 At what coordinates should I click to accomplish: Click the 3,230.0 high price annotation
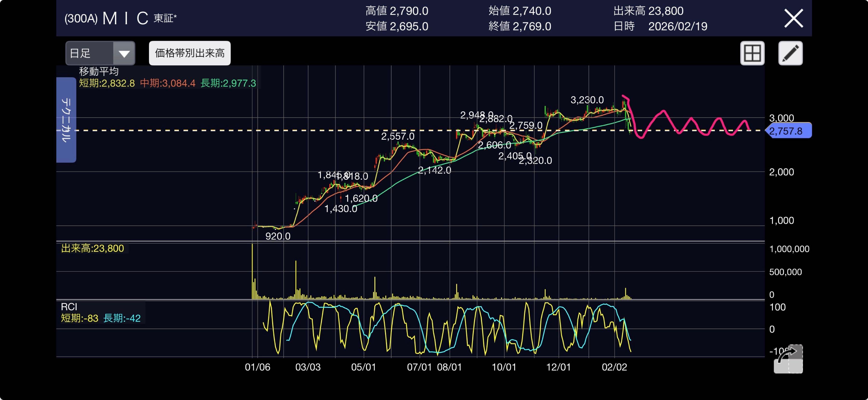tap(587, 100)
